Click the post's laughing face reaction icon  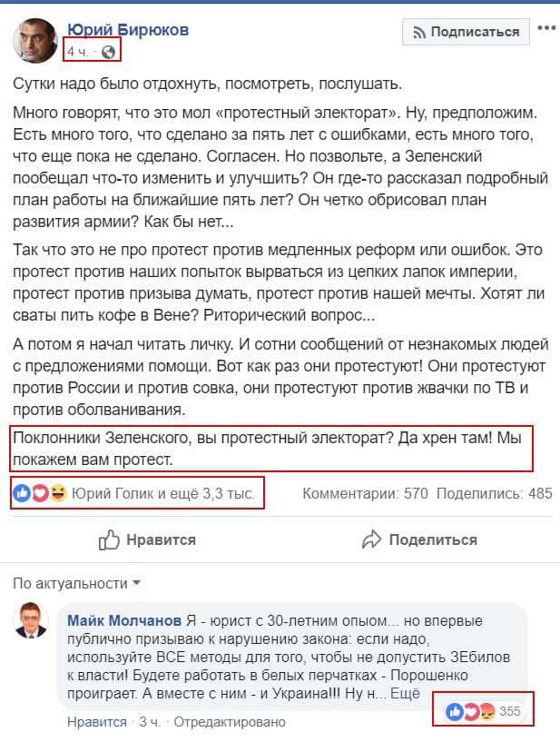pyautogui.click(x=57, y=493)
